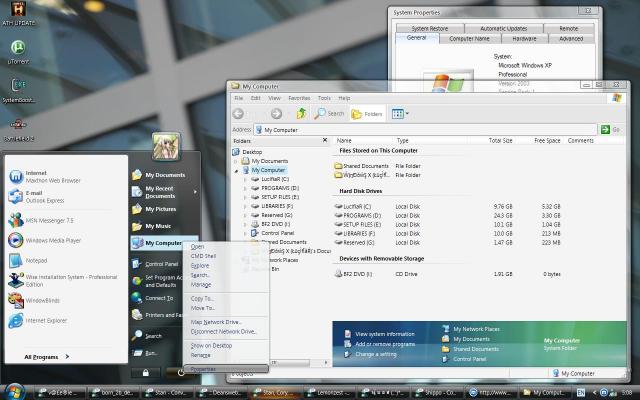This screenshot has width=640, height=400.
Task: Sort by Free Space column header
Action: [547, 140]
